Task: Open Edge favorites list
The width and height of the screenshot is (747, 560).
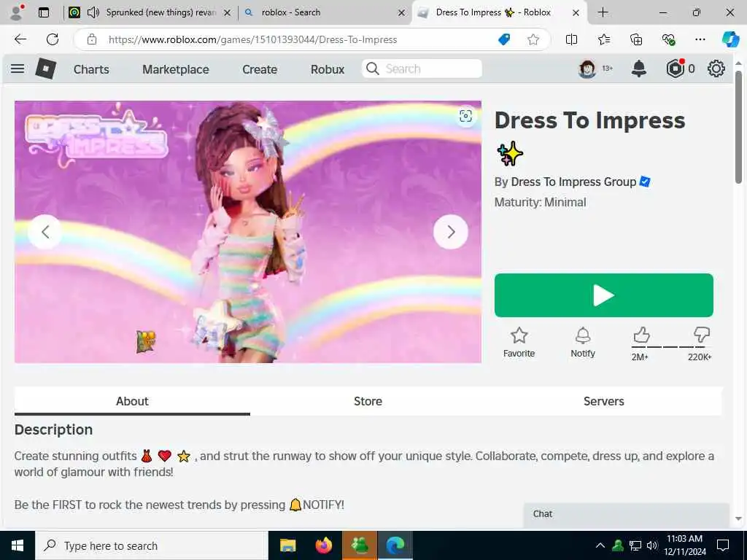Action: pyautogui.click(x=604, y=39)
